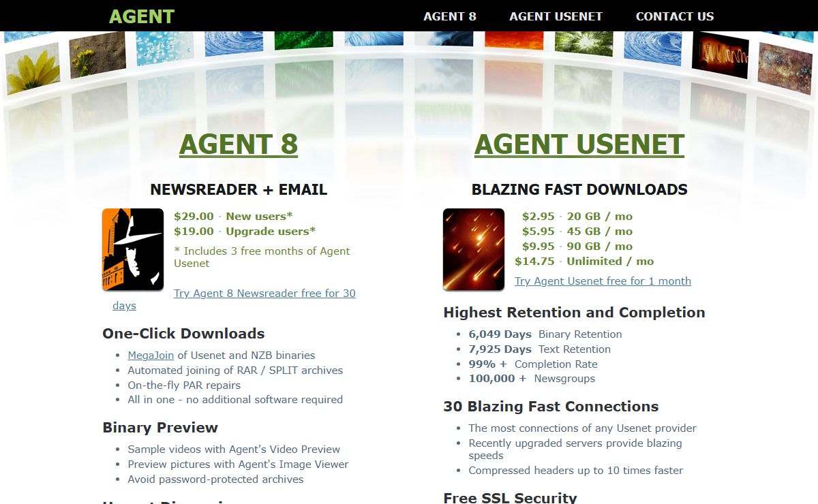
Task: Click Avoid password-protected archives item
Action: tap(215, 479)
